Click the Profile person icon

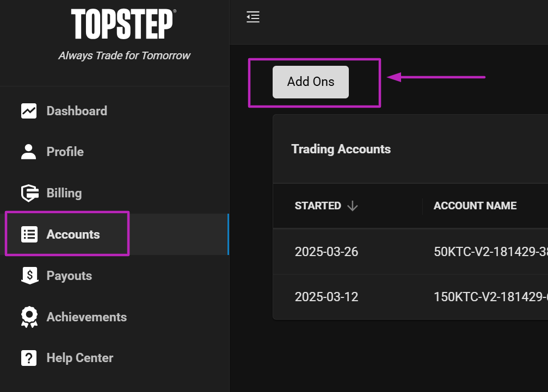(29, 152)
